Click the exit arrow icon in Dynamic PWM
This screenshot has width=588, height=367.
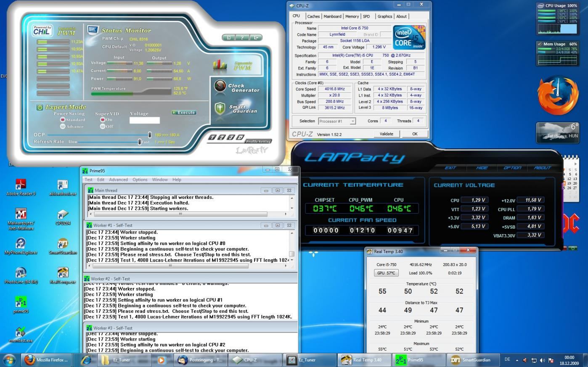(x=255, y=37)
